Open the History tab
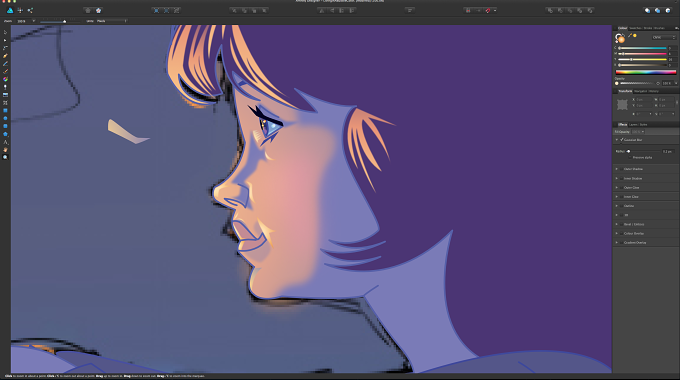The image size is (680, 380). coord(654,91)
